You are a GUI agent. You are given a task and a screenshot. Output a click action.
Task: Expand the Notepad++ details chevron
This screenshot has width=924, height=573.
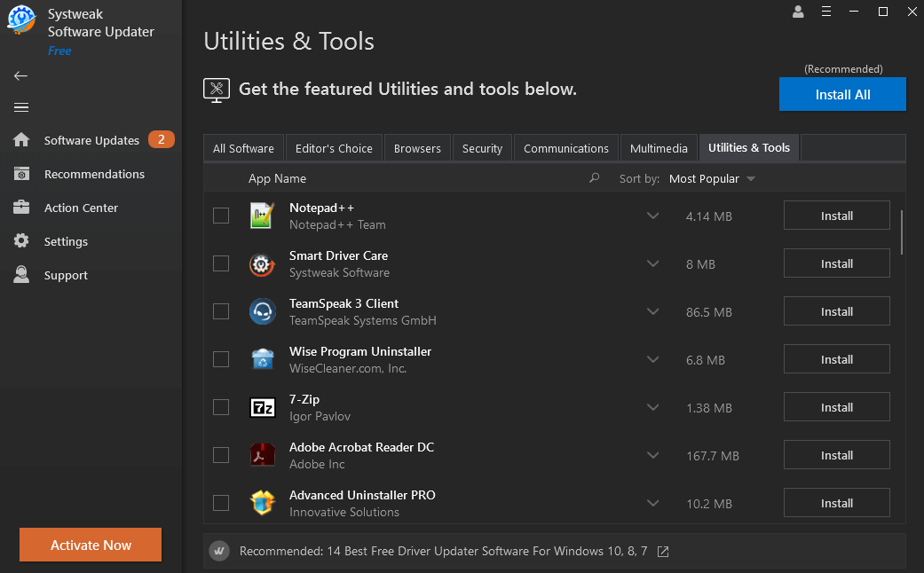click(652, 216)
